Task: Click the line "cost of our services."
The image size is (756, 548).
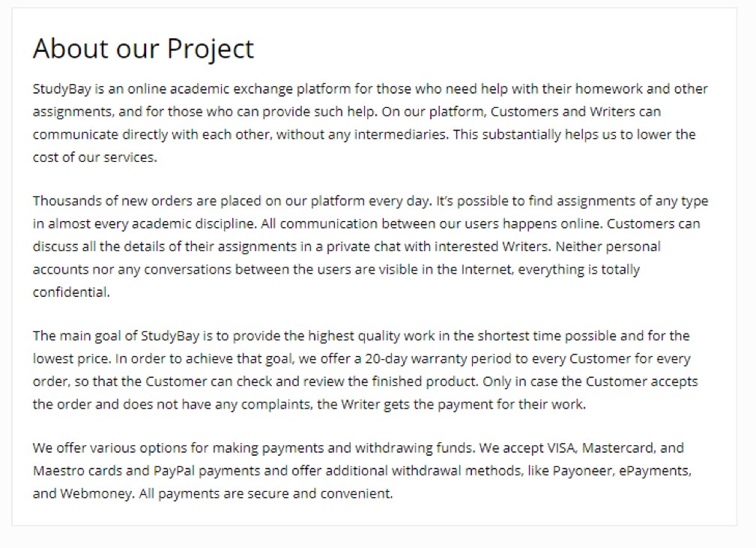Action: pos(95,157)
